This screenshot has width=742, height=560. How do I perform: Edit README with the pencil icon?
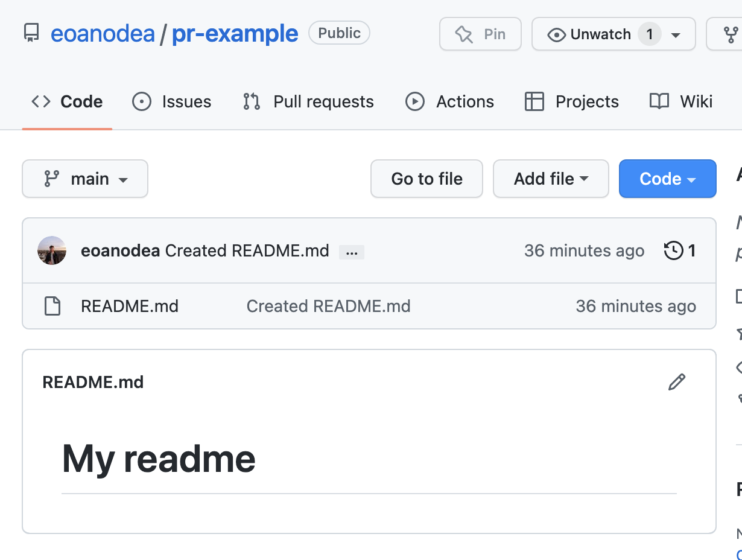[677, 382]
